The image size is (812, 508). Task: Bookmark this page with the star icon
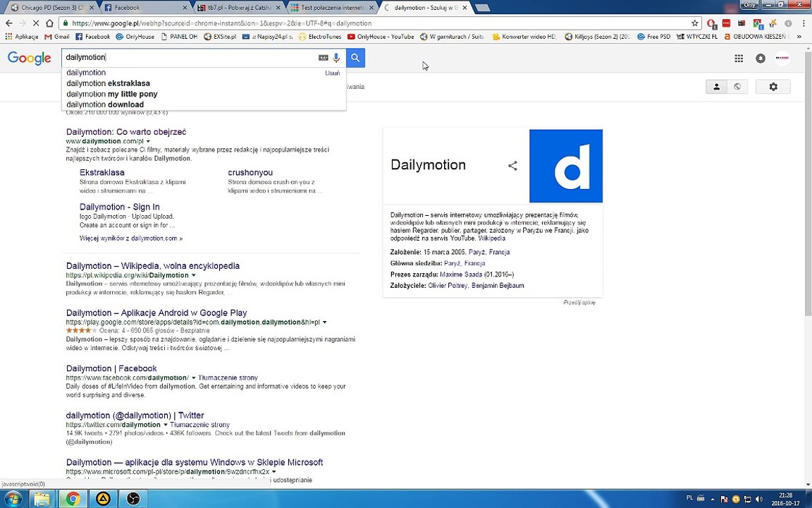694,23
